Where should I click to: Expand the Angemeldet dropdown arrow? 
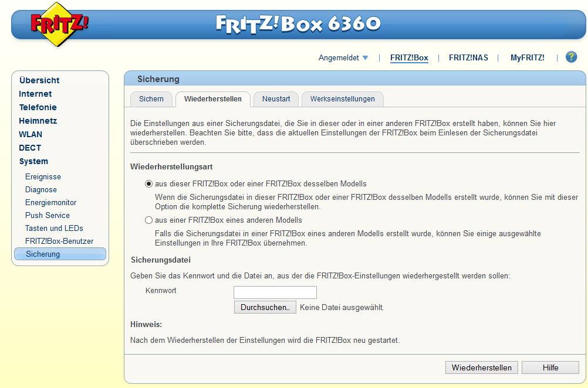(365, 57)
